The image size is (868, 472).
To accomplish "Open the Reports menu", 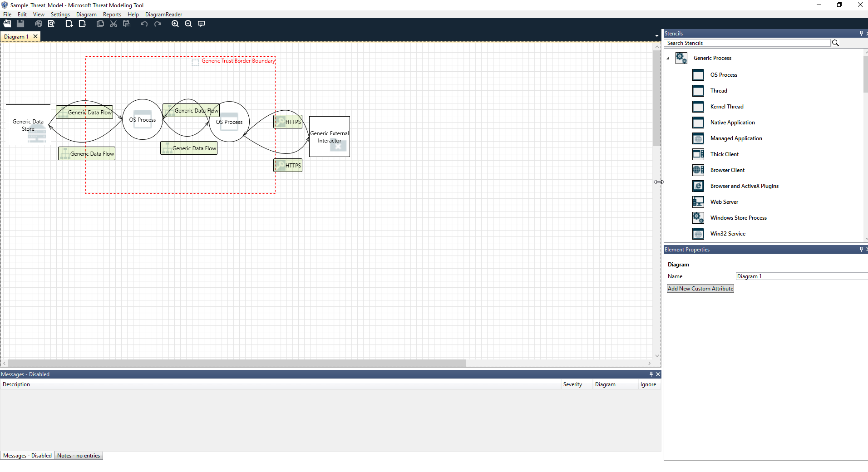I will point(112,15).
